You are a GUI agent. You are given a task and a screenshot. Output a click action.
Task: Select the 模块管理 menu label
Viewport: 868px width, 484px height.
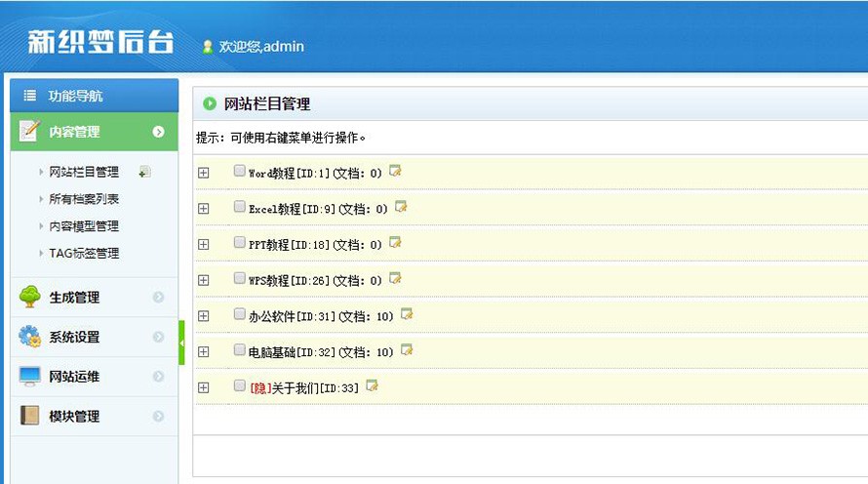74,417
